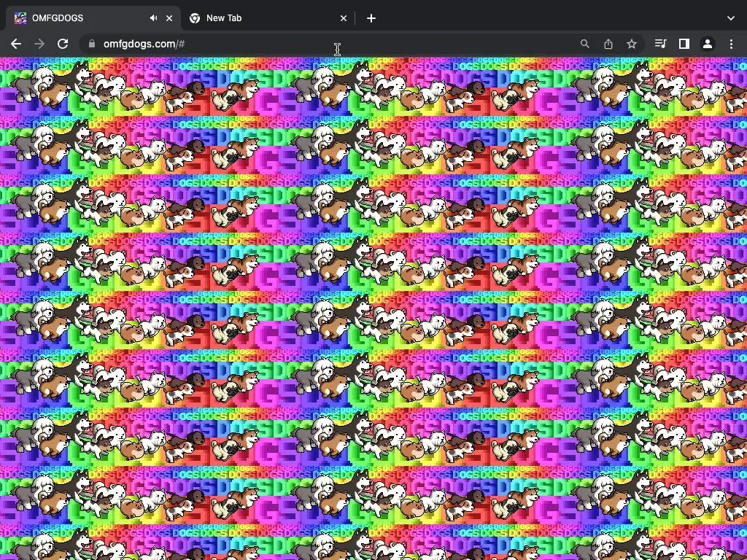Switch to the OMFGDOGS tab

(93, 18)
